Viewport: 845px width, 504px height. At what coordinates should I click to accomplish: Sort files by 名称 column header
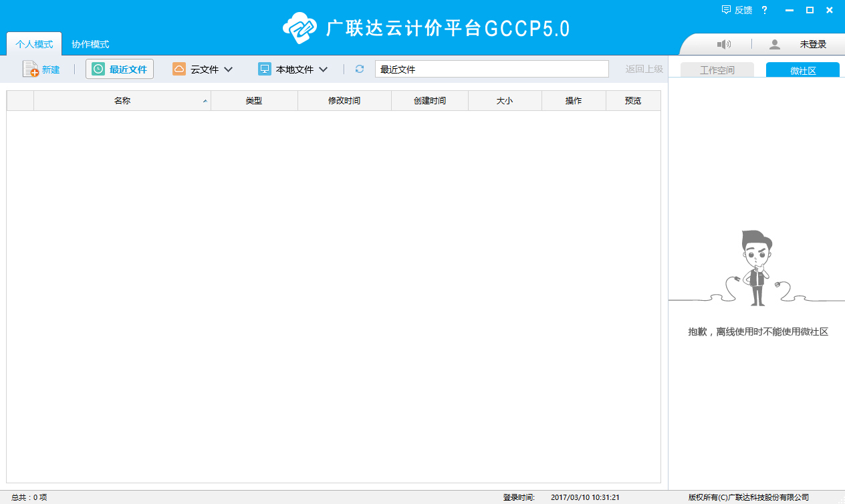[x=122, y=101]
